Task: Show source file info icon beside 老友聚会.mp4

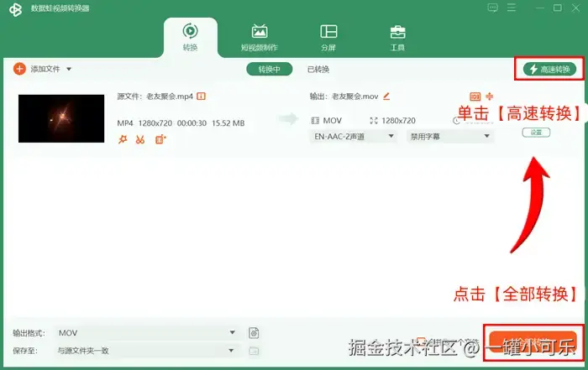Action: pos(202,96)
